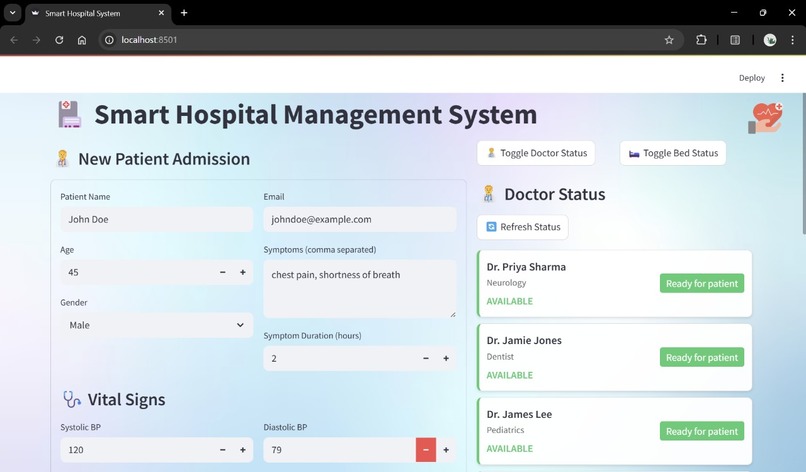Increase Age with plus button
The image size is (806, 472).
pos(243,272)
